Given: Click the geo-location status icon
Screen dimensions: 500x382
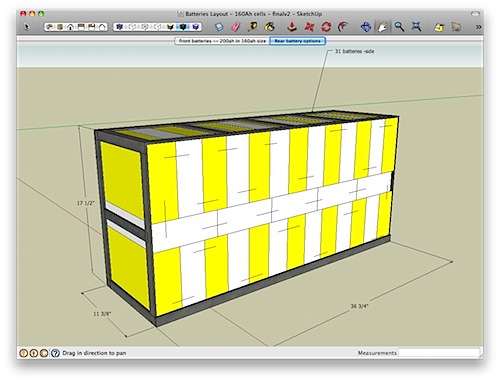Looking at the screenshot, I should [x=23, y=353].
